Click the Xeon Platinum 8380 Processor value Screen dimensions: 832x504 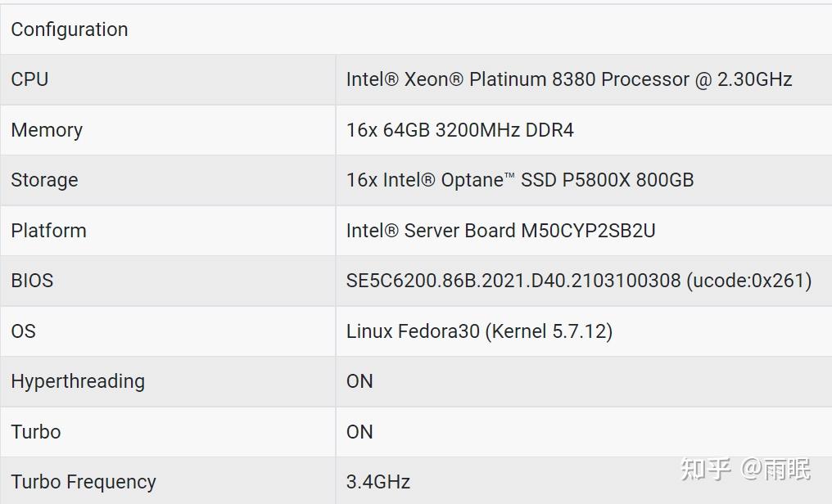[x=569, y=79]
